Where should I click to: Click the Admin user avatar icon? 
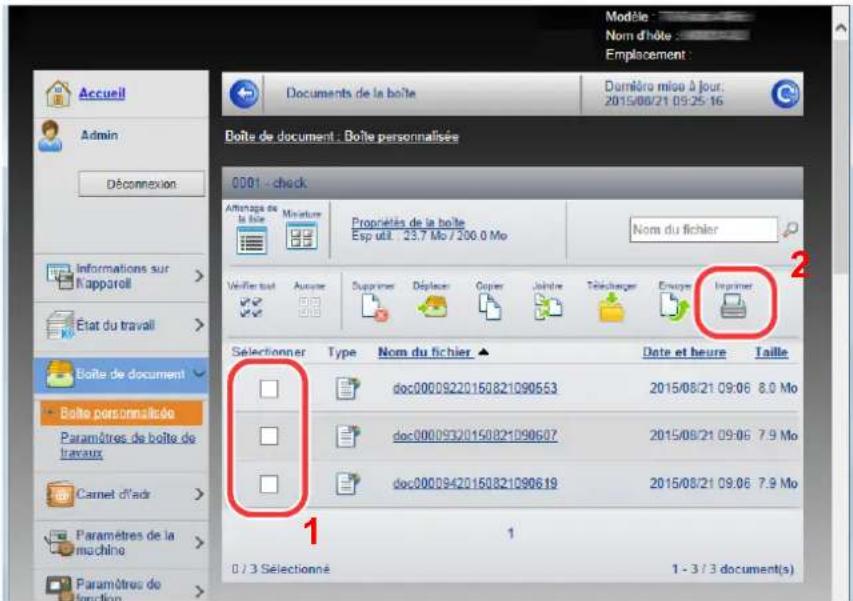(51, 136)
